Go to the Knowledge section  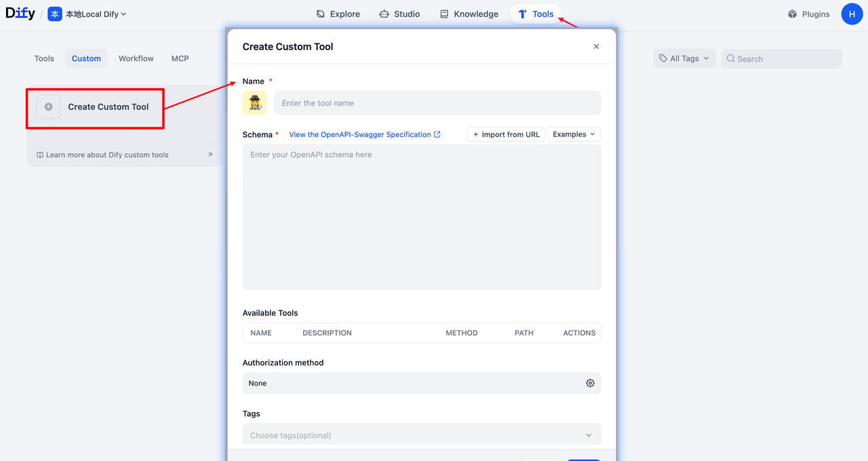click(x=469, y=14)
